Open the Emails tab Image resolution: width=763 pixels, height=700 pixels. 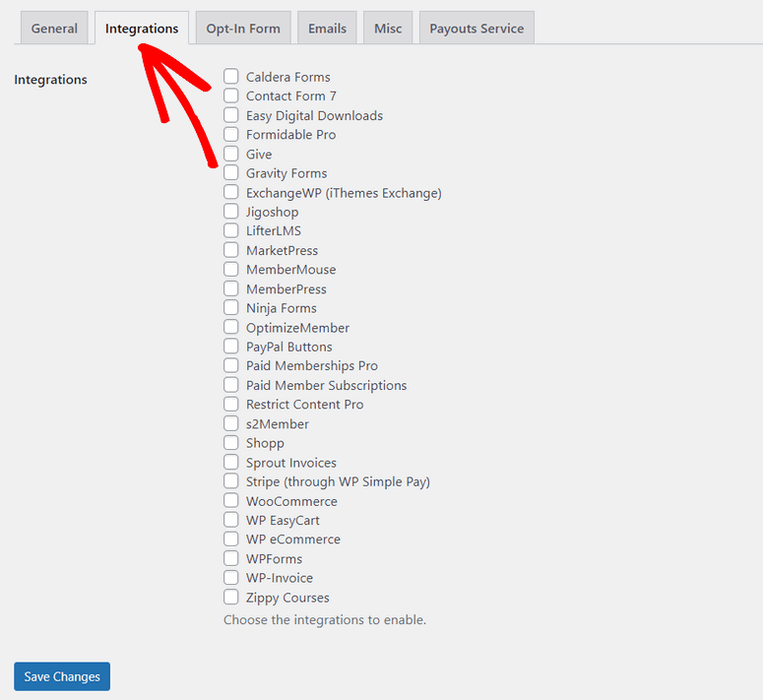point(327,29)
